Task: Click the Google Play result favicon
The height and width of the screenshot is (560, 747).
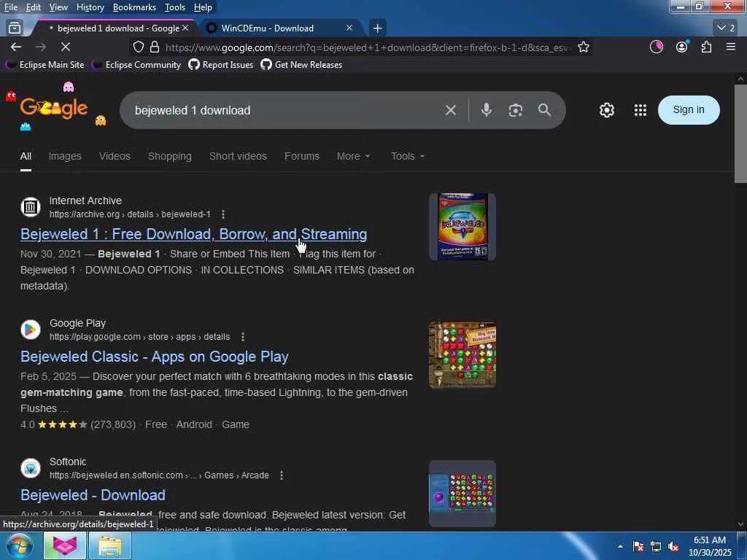Action: 31,330
